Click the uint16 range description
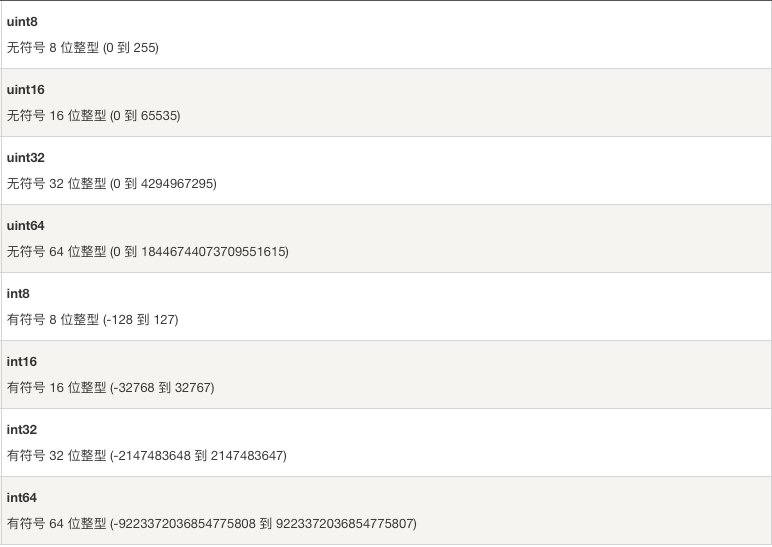 (94, 116)
